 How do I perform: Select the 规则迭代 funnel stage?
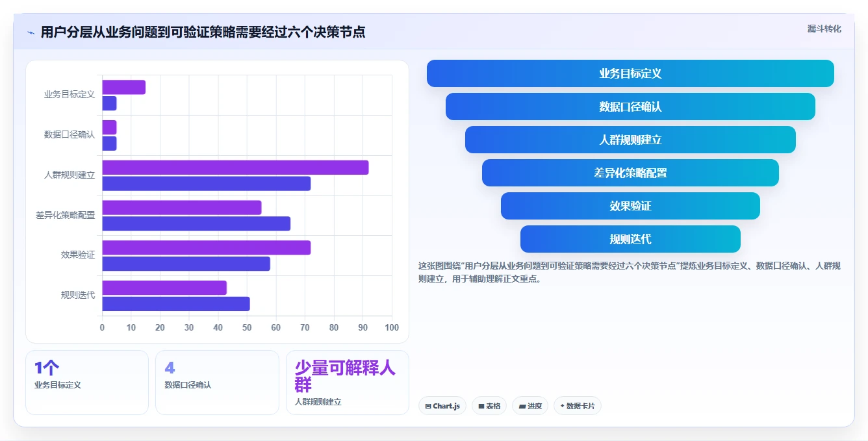click(x=630, y=239)
